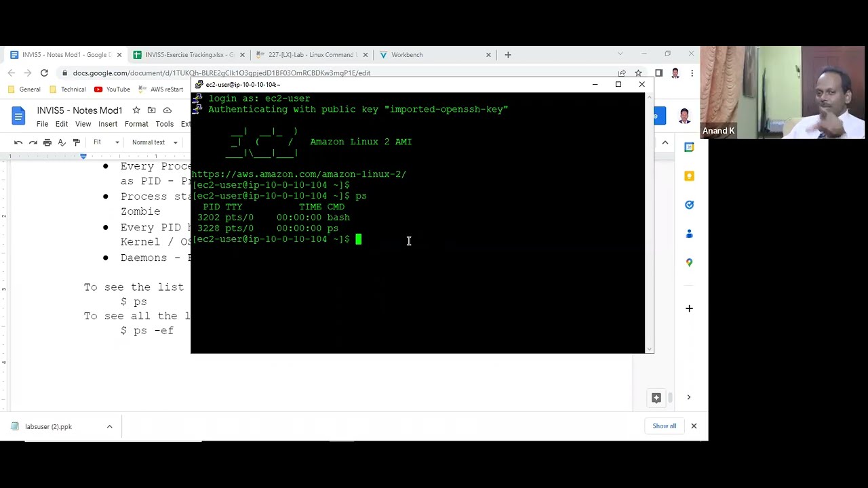Open Chrome profile avatar
Viewport: 868px width, 488px height.
(x=675, y=73)
